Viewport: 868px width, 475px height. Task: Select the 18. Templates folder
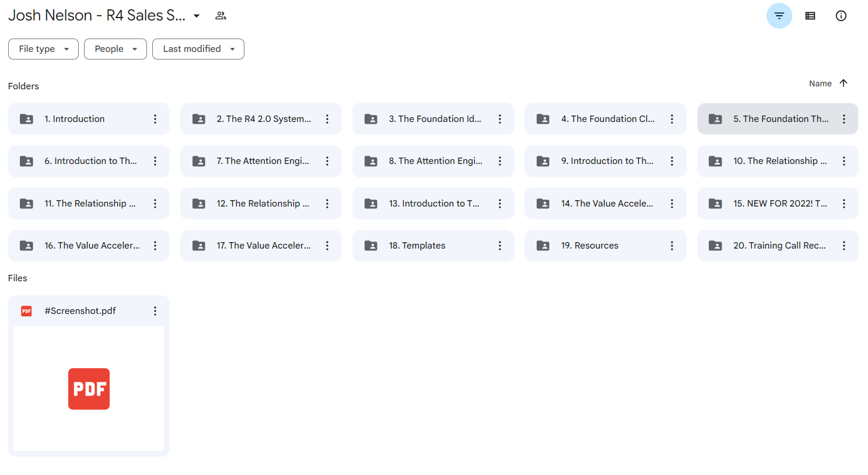pos(433,246)
